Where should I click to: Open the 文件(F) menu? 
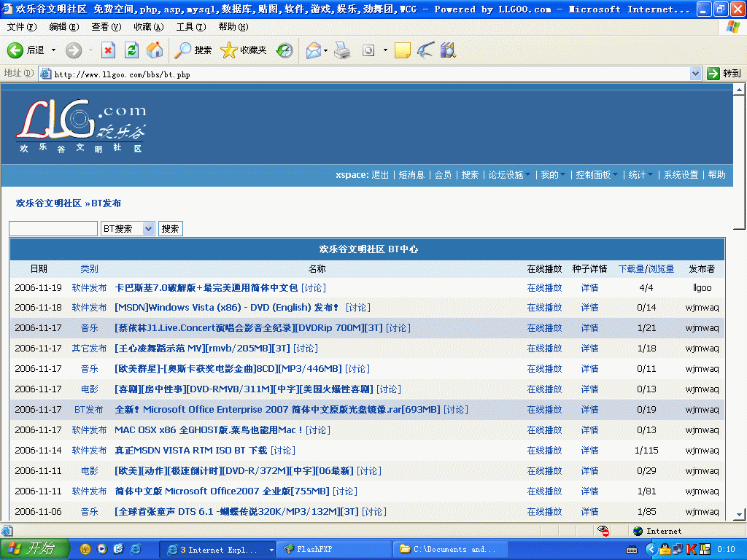coord(21,27)
